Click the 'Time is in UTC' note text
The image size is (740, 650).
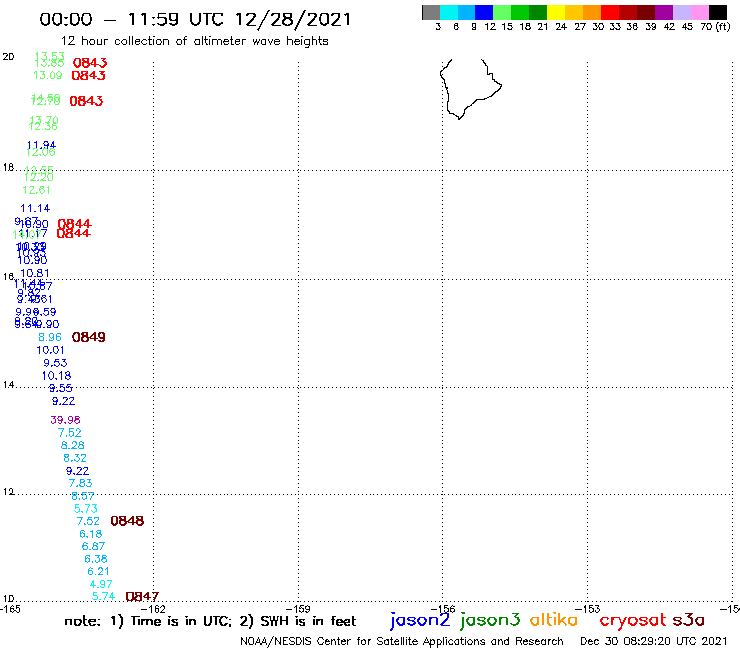point(181,621)
